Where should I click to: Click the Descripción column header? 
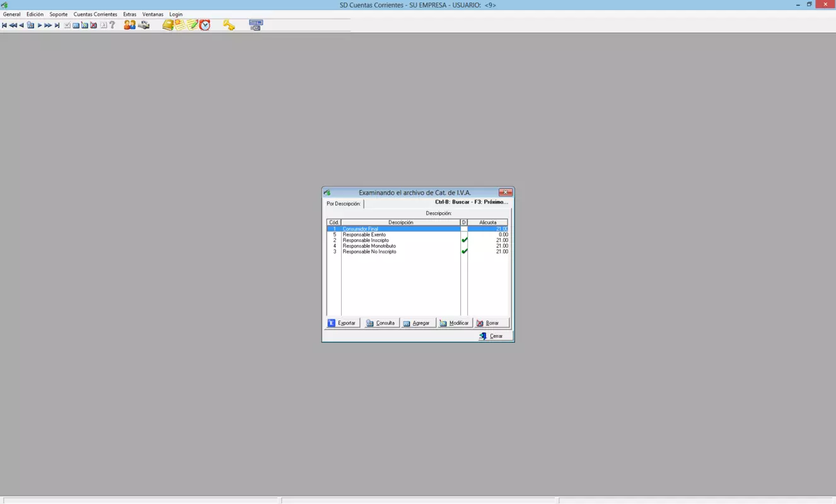tap(401, 222)
